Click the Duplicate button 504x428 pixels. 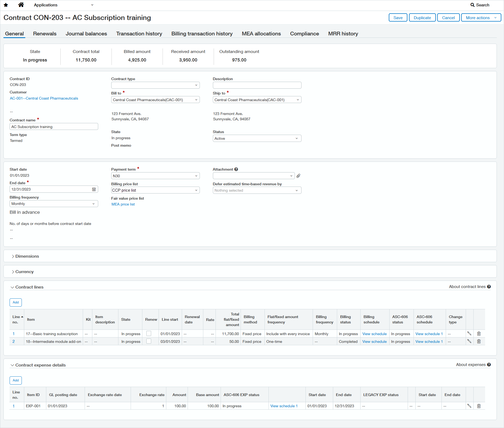pos(422,17)
